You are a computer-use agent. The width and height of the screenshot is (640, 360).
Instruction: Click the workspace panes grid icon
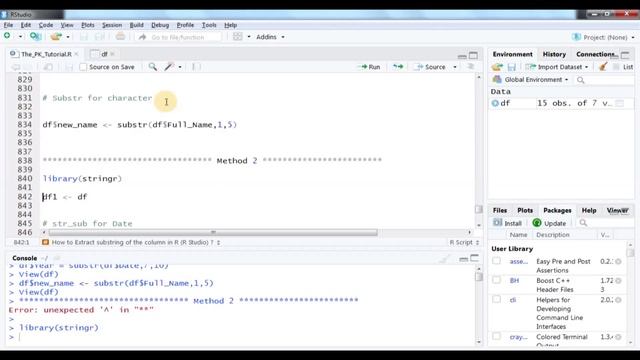pos(238,37)
